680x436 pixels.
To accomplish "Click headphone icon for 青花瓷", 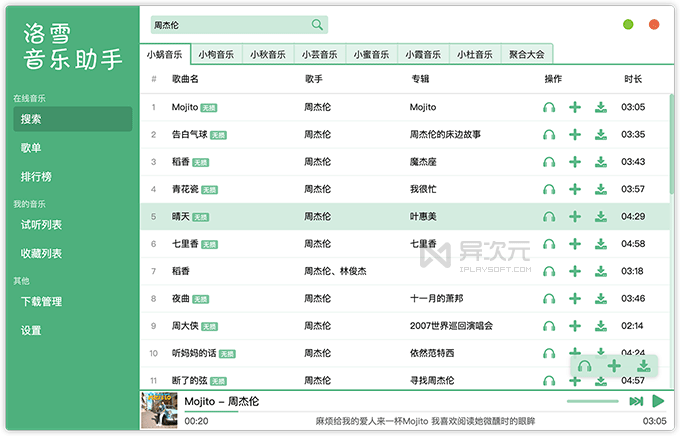I will pos(549,189).
